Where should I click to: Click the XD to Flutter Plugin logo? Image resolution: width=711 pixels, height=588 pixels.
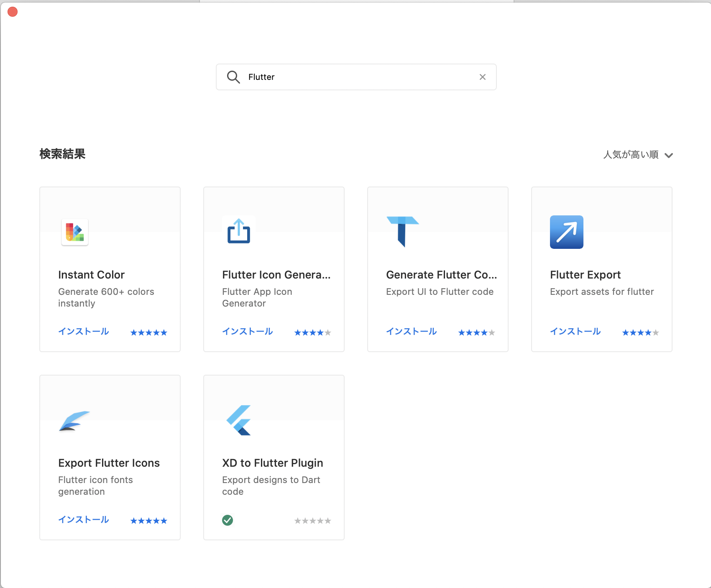click(x=239, y=420)
